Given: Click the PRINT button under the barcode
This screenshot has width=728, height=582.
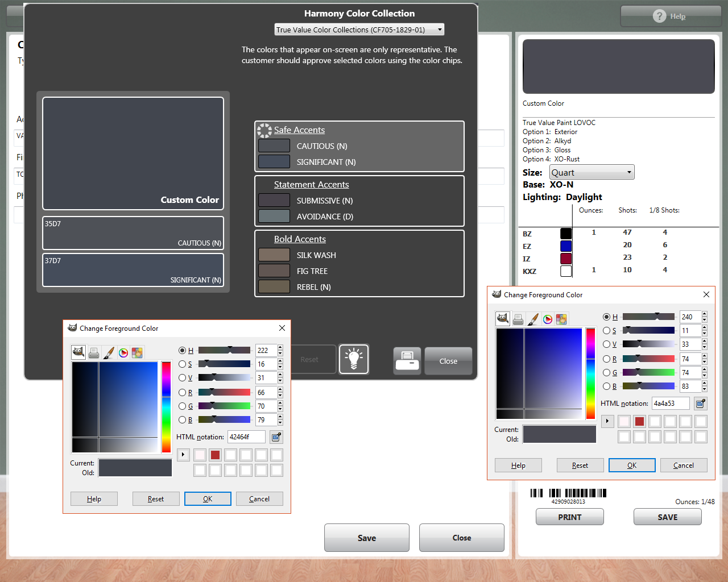Looking at the screenshot, I should coord(570,517).
